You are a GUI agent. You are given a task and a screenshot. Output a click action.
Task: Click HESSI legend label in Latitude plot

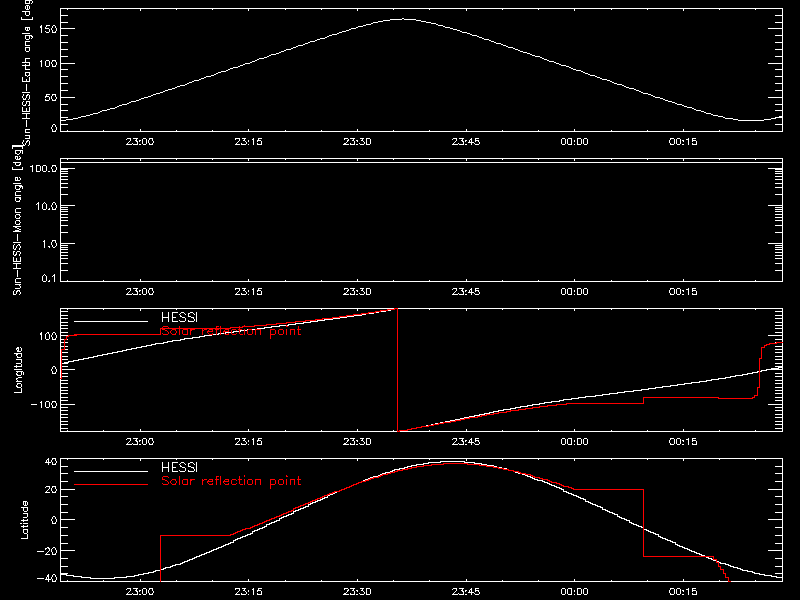pyautogui.click(x=179, y=467)
